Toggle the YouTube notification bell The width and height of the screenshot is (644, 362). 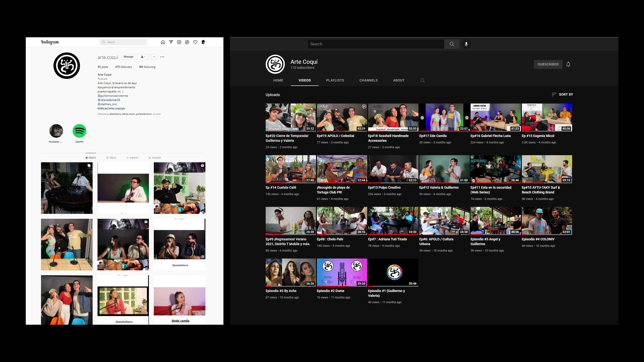[568, 65]
